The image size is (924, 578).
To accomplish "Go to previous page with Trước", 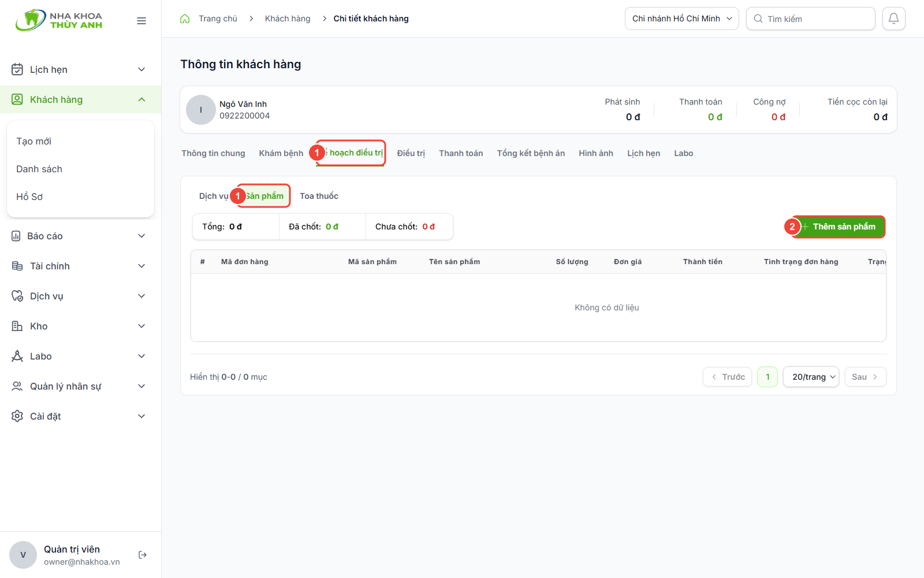I will 728,377.
